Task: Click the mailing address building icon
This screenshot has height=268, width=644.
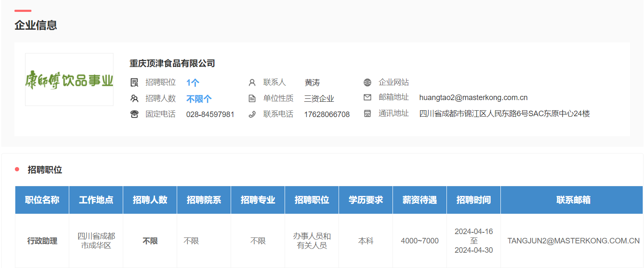Action: [x=367, y=114]
